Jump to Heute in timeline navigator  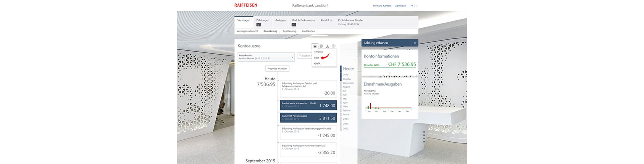tap(348, 69)
